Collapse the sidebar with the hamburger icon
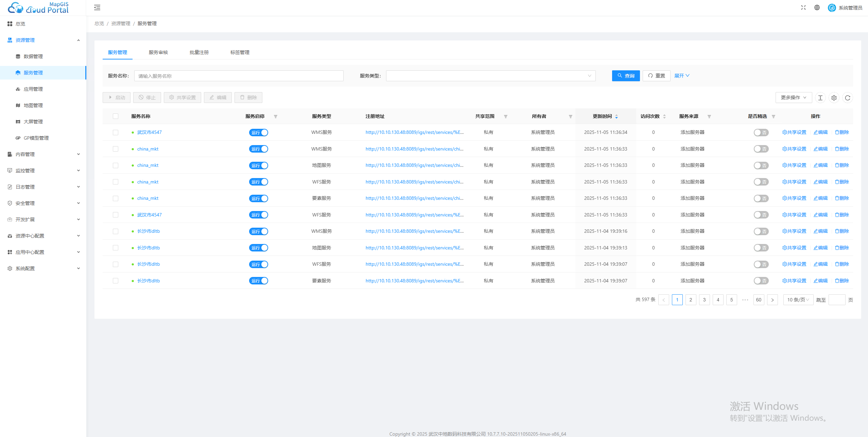 [x=97, y=7]
